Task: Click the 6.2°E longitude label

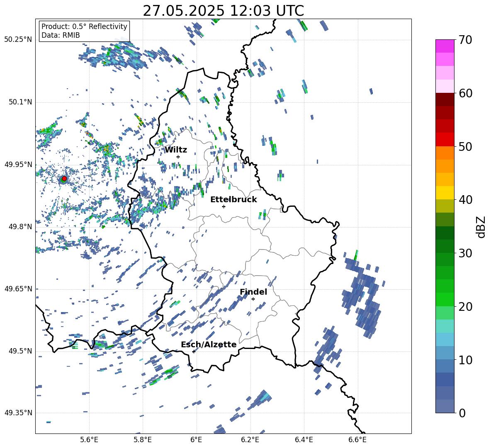Action: (x=250, y=440)
